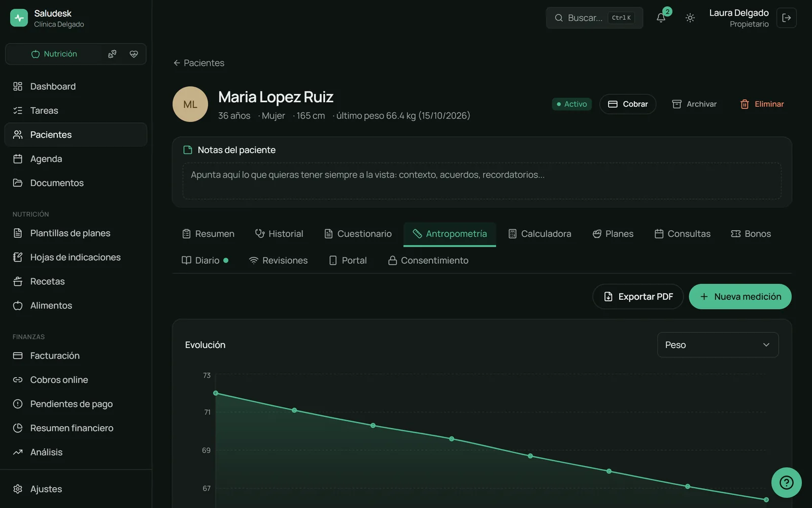The width and height of the screenshot is (812, 508).
Task: Expand the Peso metric dropdown
Action: (718, 345)
